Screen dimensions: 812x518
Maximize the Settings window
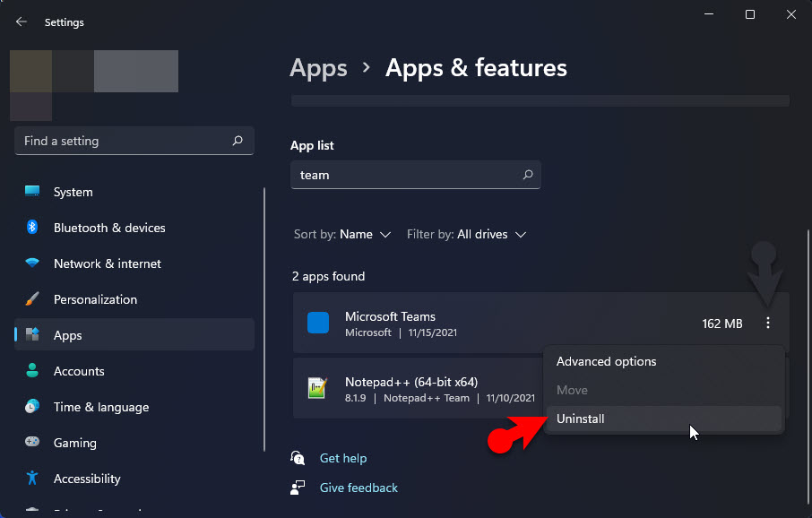click(750, 14)
